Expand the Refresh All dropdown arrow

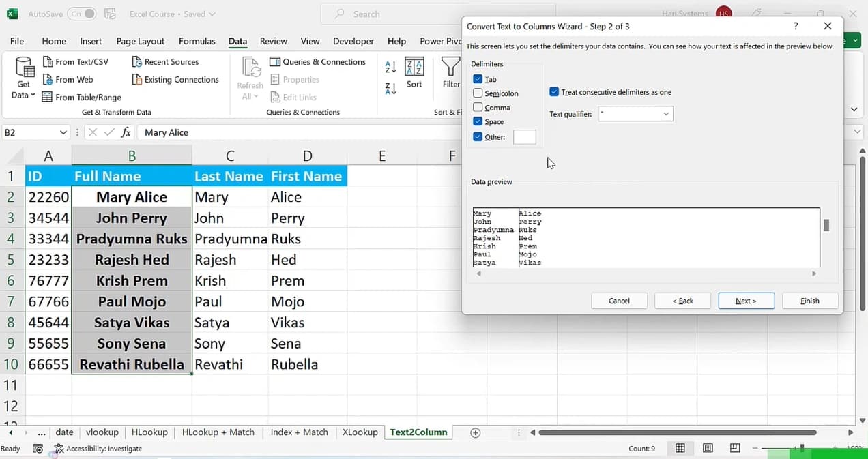[255, 96]
